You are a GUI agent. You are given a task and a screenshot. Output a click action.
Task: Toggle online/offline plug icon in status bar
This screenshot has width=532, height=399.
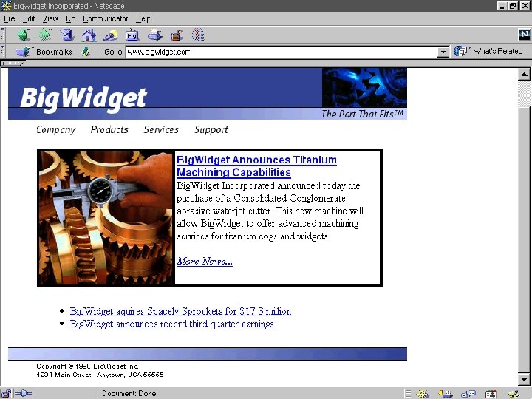(x=23, y=394)
